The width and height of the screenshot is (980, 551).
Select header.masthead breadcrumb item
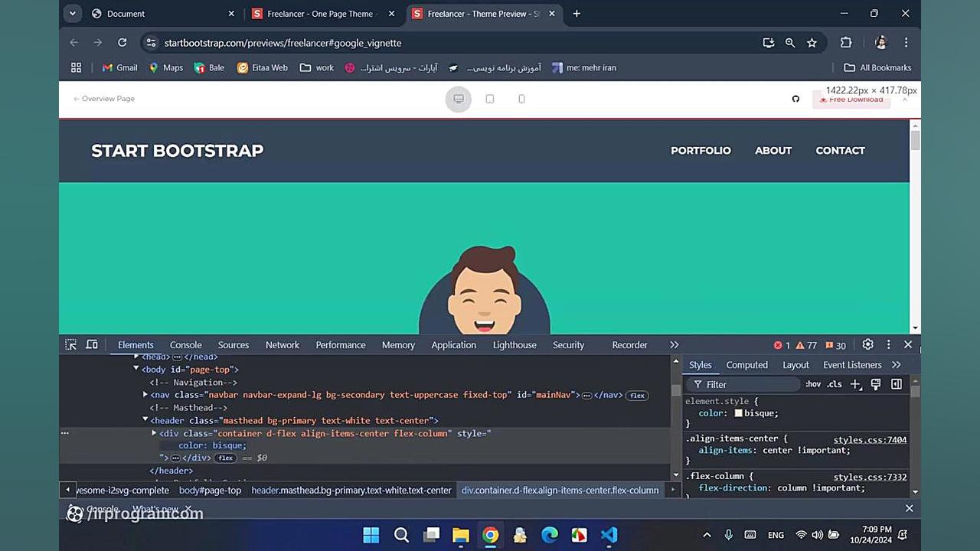click(351, 491)
